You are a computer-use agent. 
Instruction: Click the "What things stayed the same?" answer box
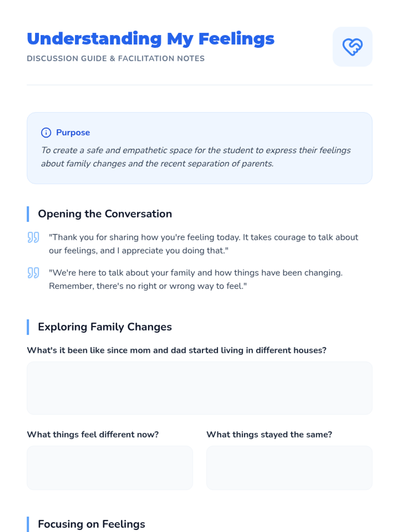(x=289, y=468)
